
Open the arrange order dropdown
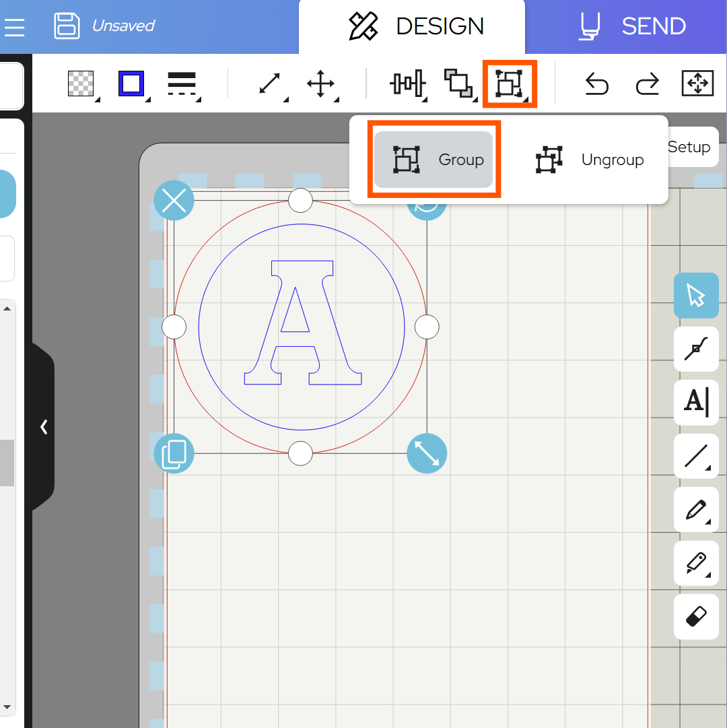[x=458, y=84]
